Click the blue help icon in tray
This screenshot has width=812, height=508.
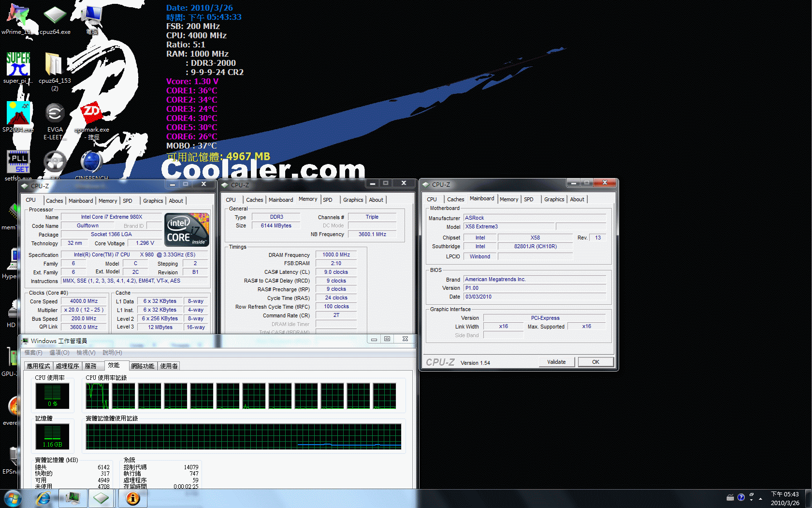741,497
